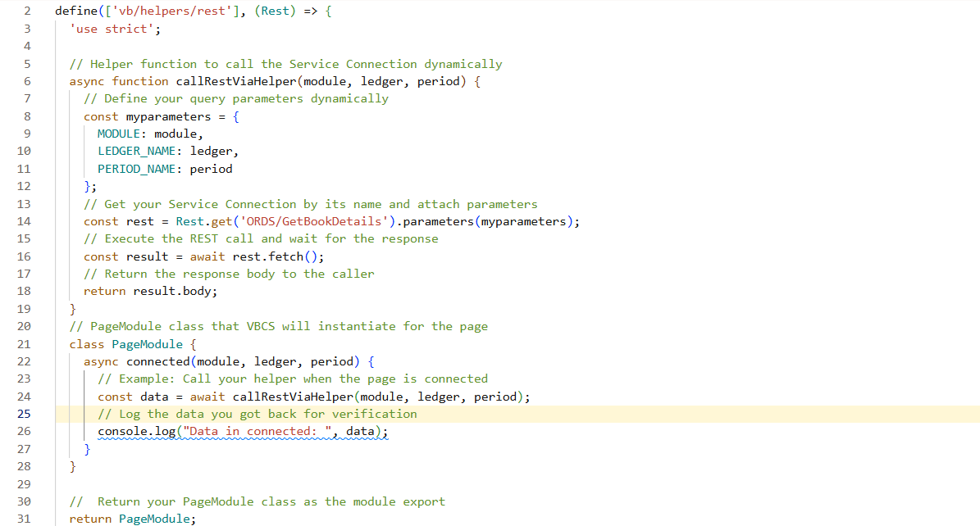Select the PageModule class name on line 21
The image size is (980, 526).
(x=146, y=343)
